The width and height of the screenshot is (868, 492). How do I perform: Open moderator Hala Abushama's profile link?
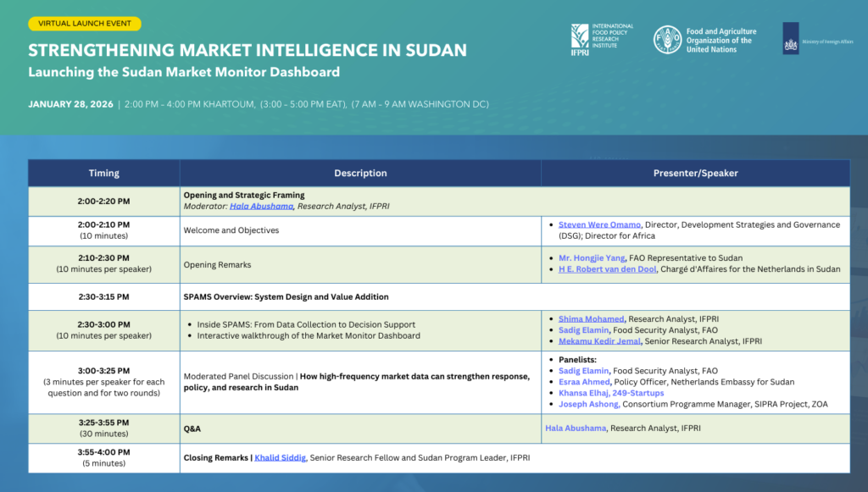coord(263,207)
